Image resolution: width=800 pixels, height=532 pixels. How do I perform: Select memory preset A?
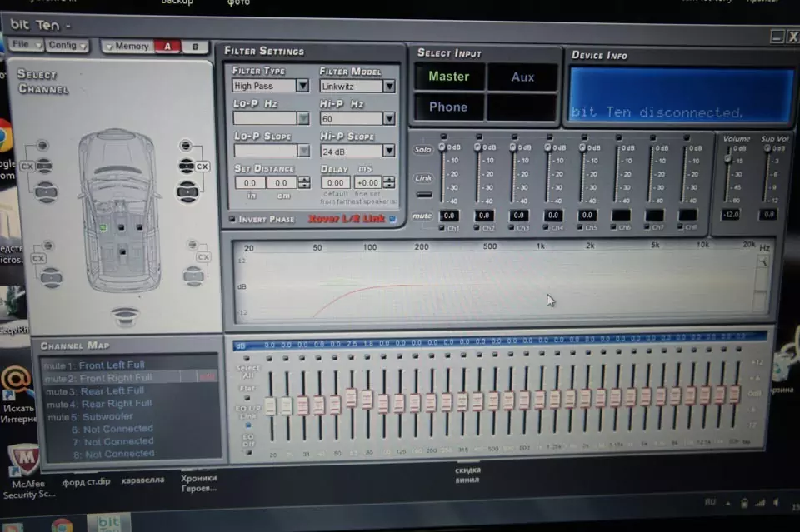[167, 47]
